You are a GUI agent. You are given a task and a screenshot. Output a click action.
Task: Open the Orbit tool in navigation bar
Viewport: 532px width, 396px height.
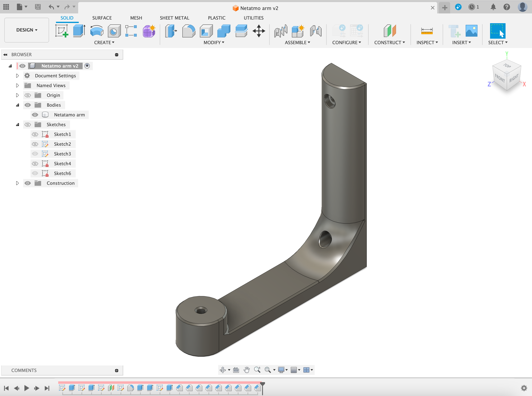point(223,370)
